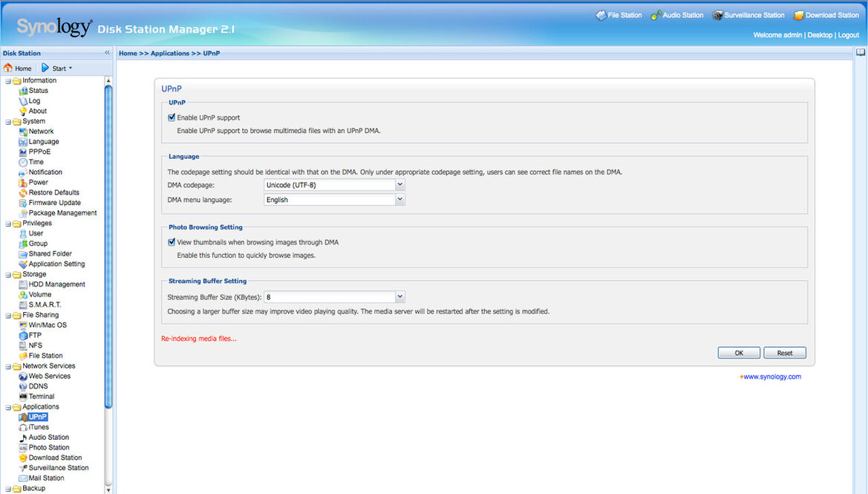Click the Time clock icon
868x494 pixels.
pyautogui.click(x=23, y=162)
